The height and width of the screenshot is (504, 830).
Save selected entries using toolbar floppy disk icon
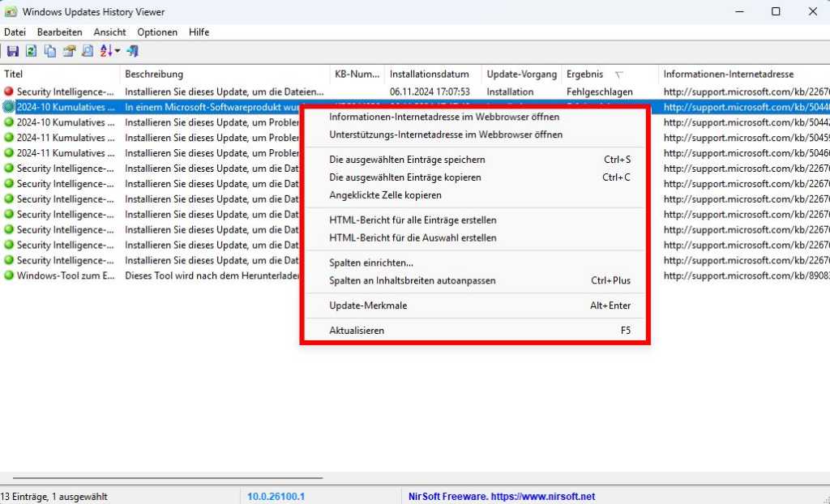(14, 51)
